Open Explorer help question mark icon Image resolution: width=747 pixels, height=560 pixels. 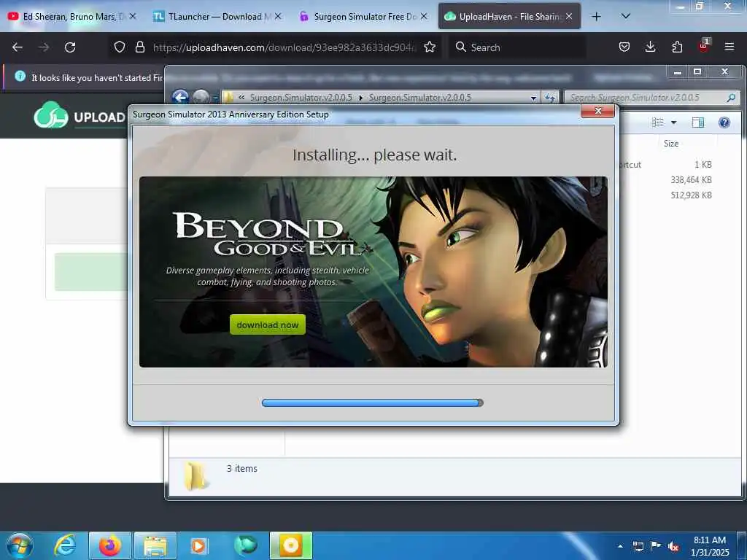[x=724, y=122]
